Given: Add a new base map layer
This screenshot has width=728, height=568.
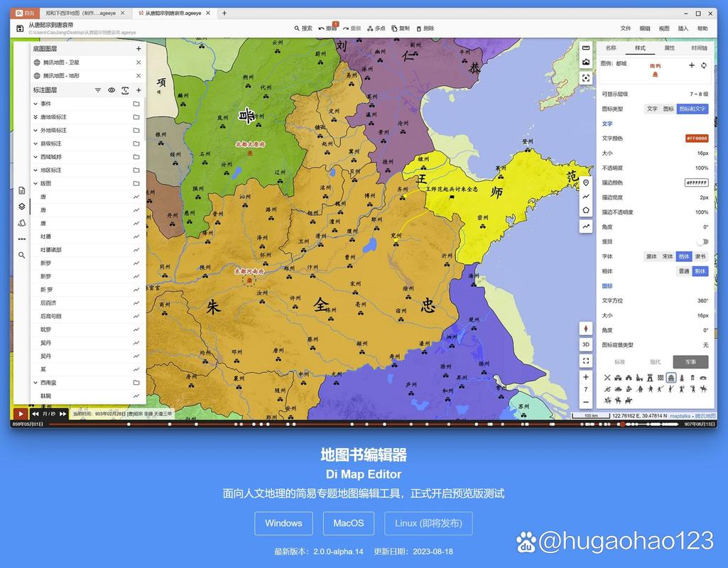Looking at the screenshot, I should (138, 49).
